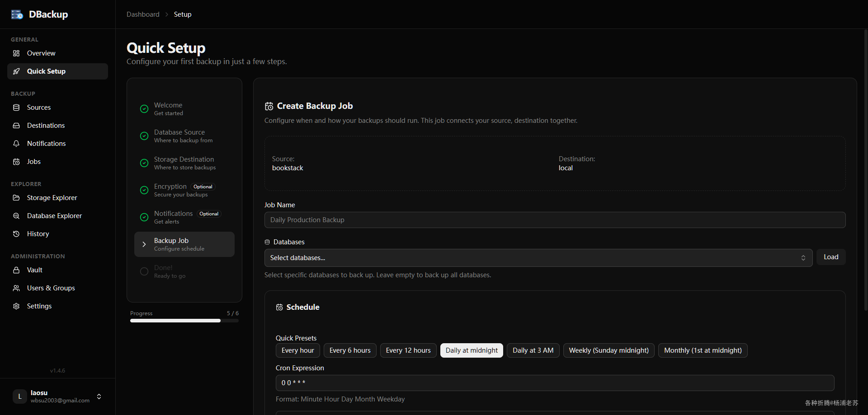
Task: Open Users & Groups menu item
Action: 51,288
